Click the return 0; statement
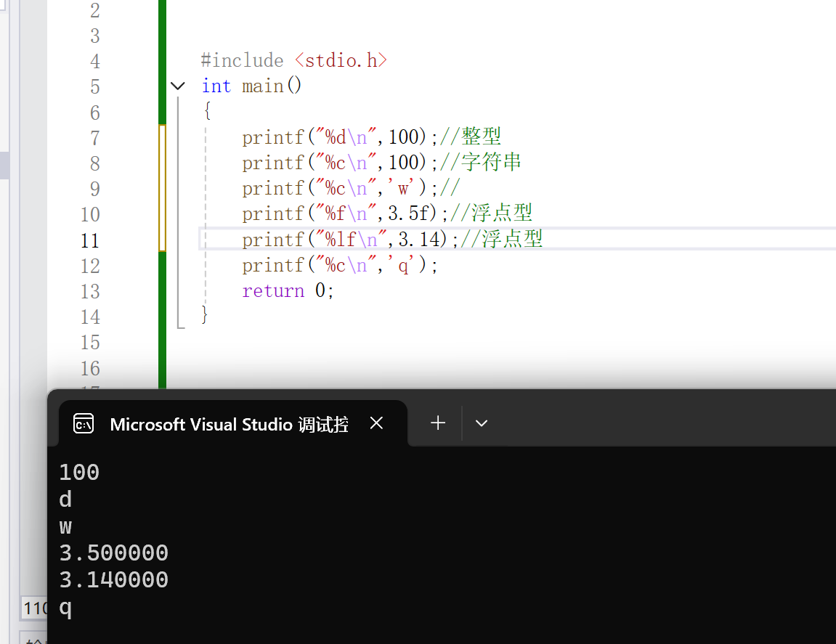The image size is (836, 644). 288,290
